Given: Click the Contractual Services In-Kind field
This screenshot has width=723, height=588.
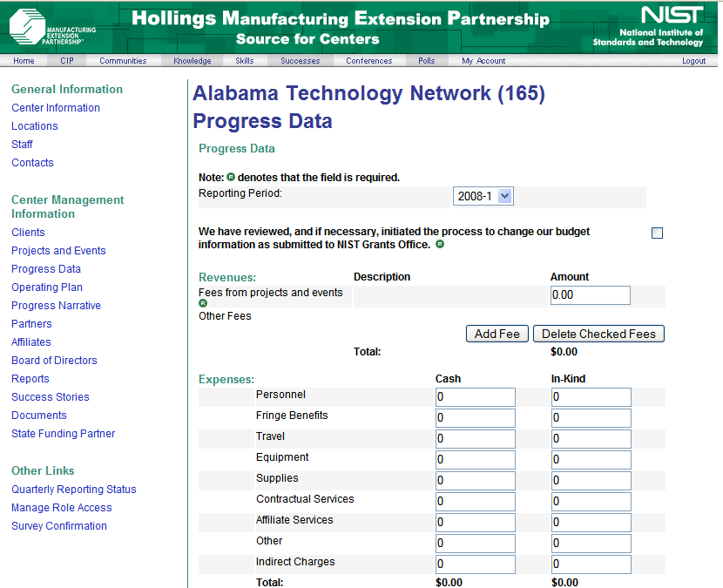Looking at the screenshot, I should (591, 501).
